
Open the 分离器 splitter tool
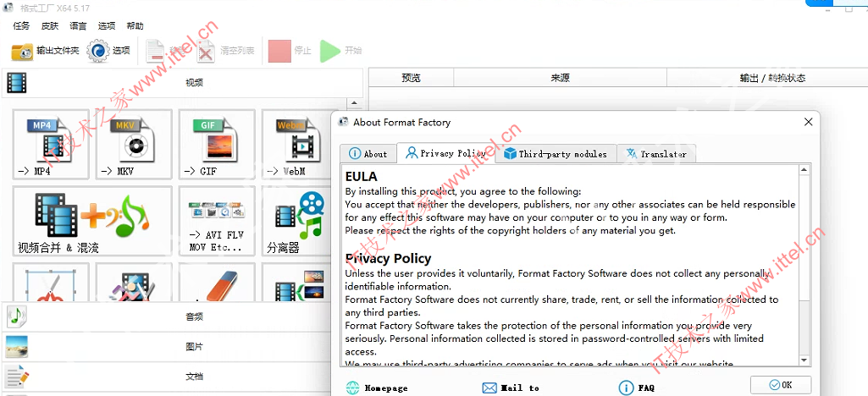pyautogui.click(x=296, y=221)
